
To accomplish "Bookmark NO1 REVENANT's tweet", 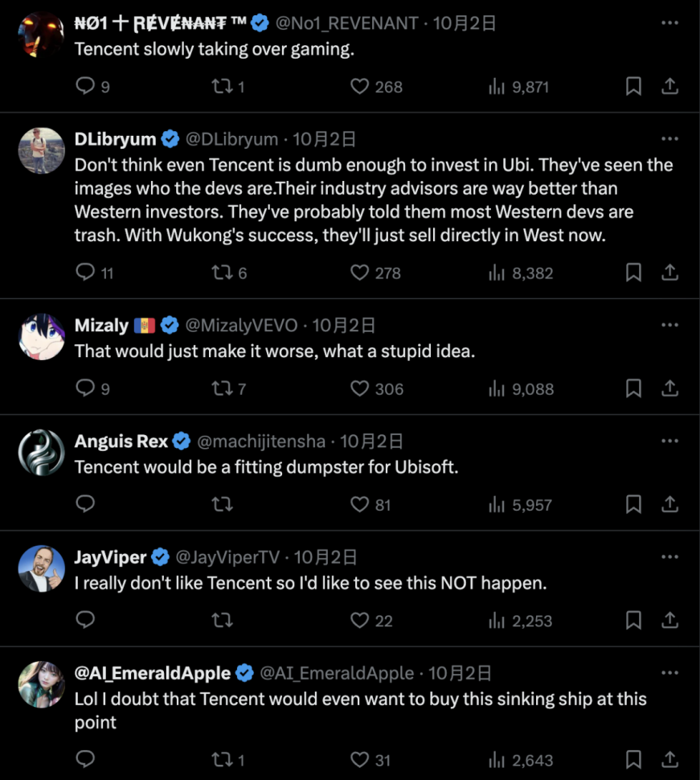I will [633, 86].
